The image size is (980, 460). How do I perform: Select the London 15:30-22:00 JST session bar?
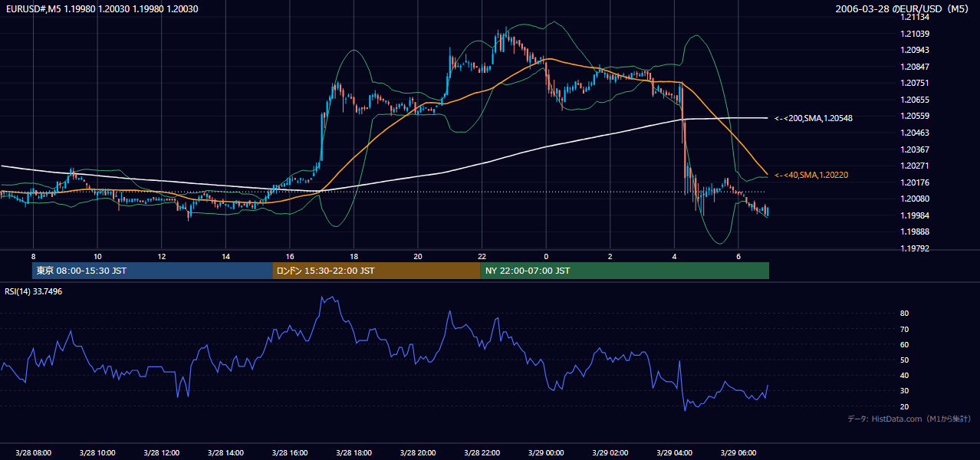(x=377, y=271)
